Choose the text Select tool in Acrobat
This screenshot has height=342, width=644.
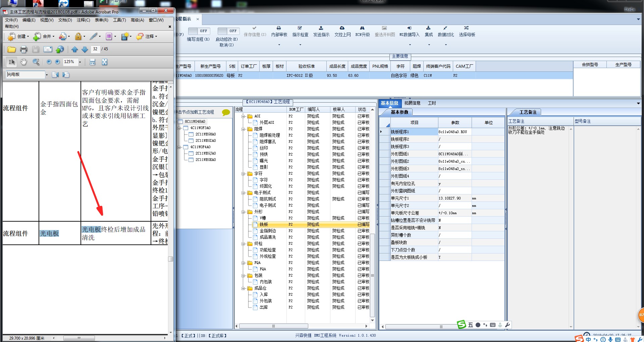tap(11, 62)
